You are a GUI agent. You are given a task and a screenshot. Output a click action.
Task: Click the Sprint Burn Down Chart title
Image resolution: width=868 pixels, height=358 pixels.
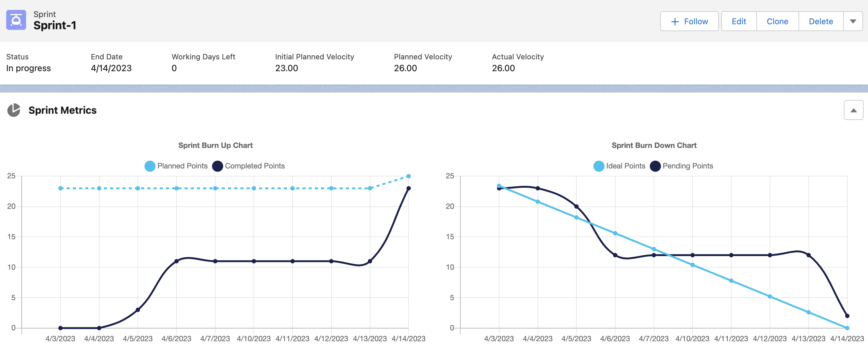[654, 145]
